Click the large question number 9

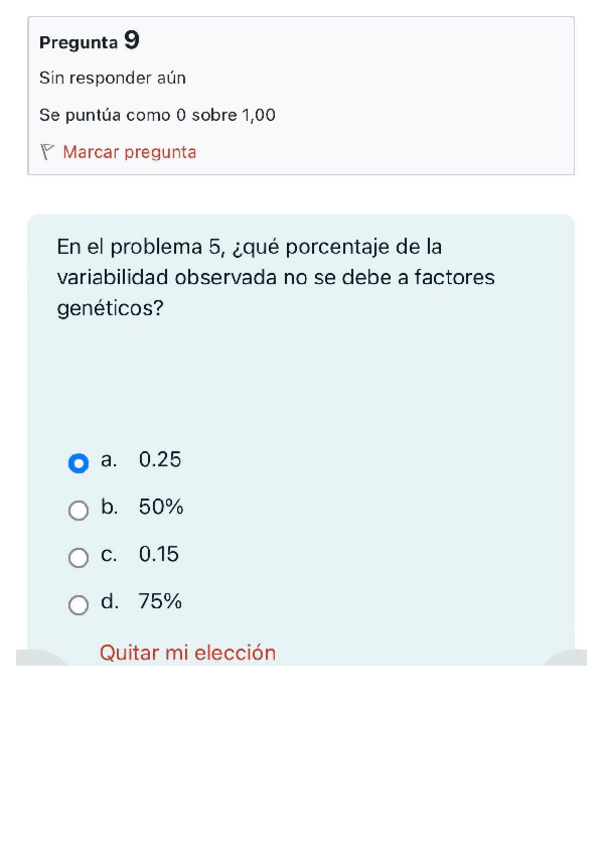tap(132, 41)
